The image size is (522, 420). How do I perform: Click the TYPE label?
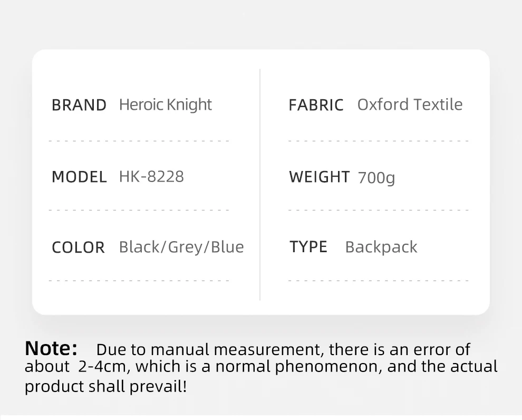click(308, 247)
